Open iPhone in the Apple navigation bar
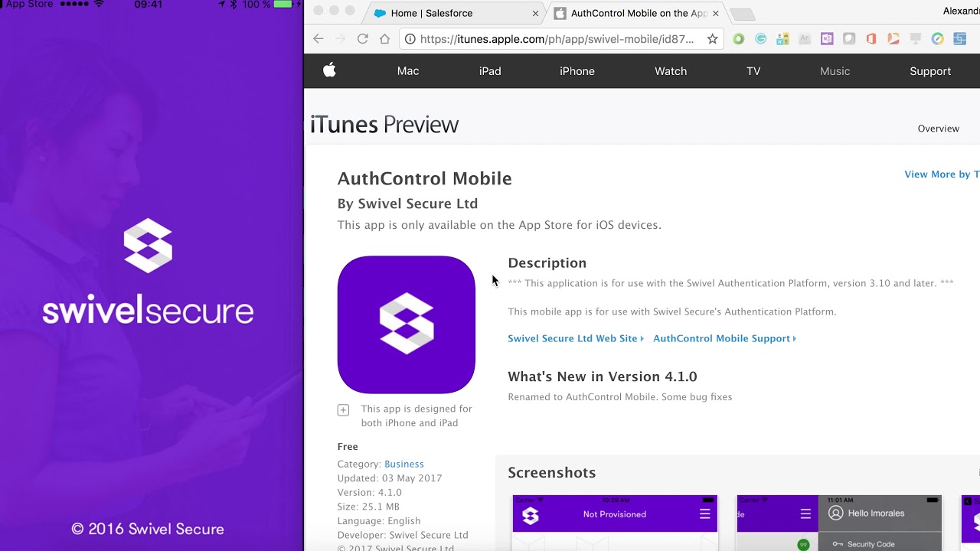Image resolution: width=980 pixels, height=551 pixels. point(577,71)
